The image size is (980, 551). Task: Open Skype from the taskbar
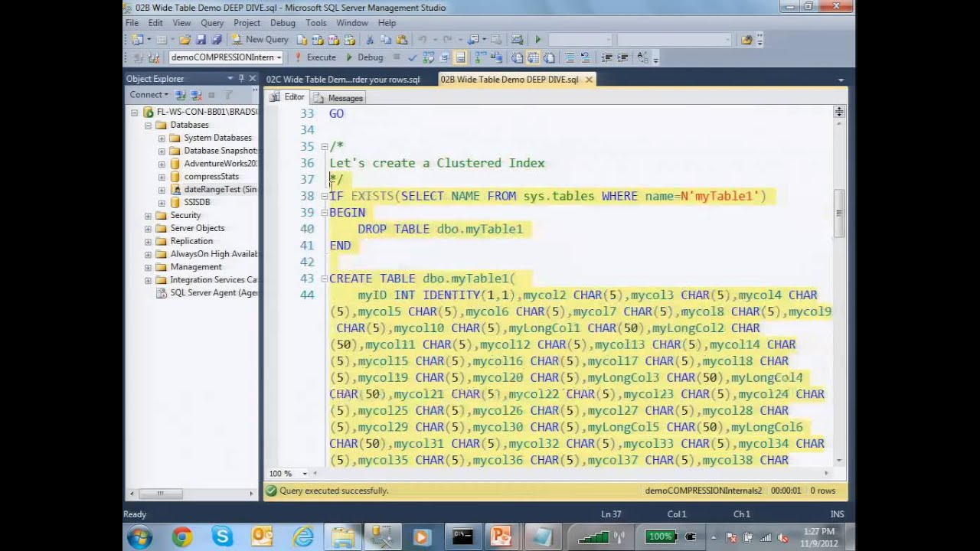point(222,537)
